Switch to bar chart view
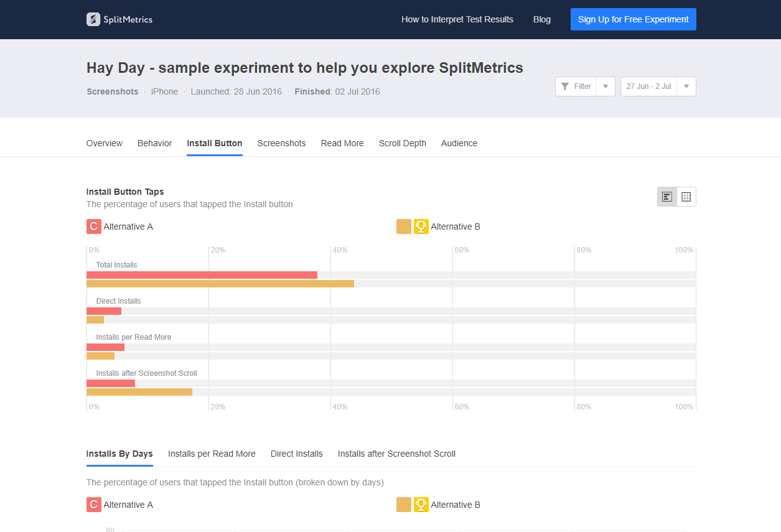This screenshot has height=532, width=781. (x=667, y=197)
